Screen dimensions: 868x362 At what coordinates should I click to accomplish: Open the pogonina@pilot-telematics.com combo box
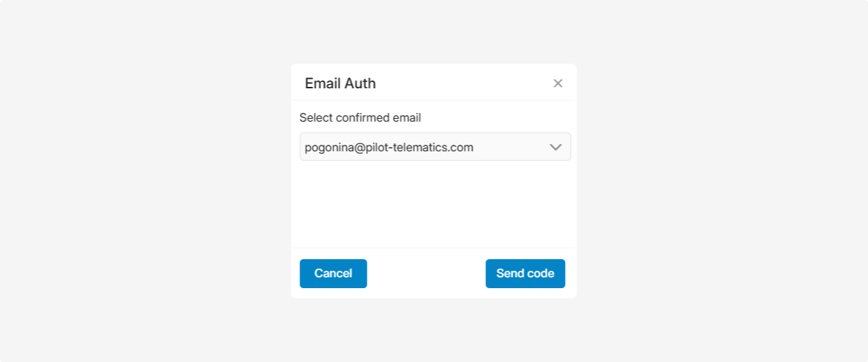(x=434, y=147)
